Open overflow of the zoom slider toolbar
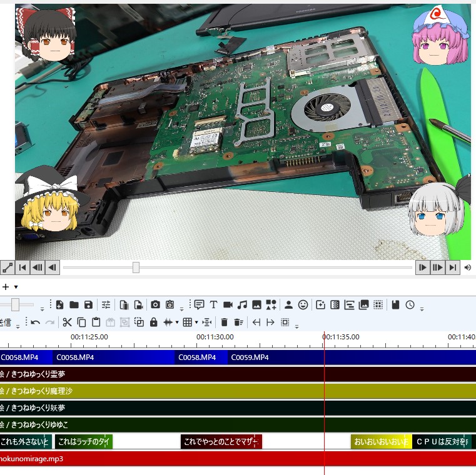The image size is (476, 475). coord(42,309)
